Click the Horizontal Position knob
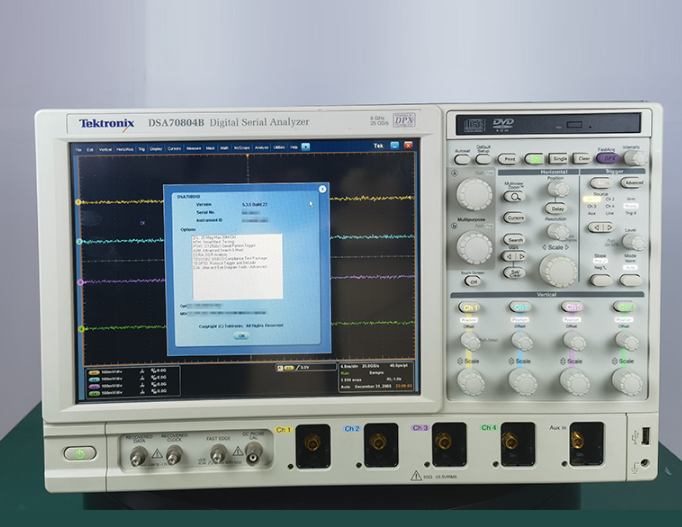Screen dimensions: 682x527 558,189
